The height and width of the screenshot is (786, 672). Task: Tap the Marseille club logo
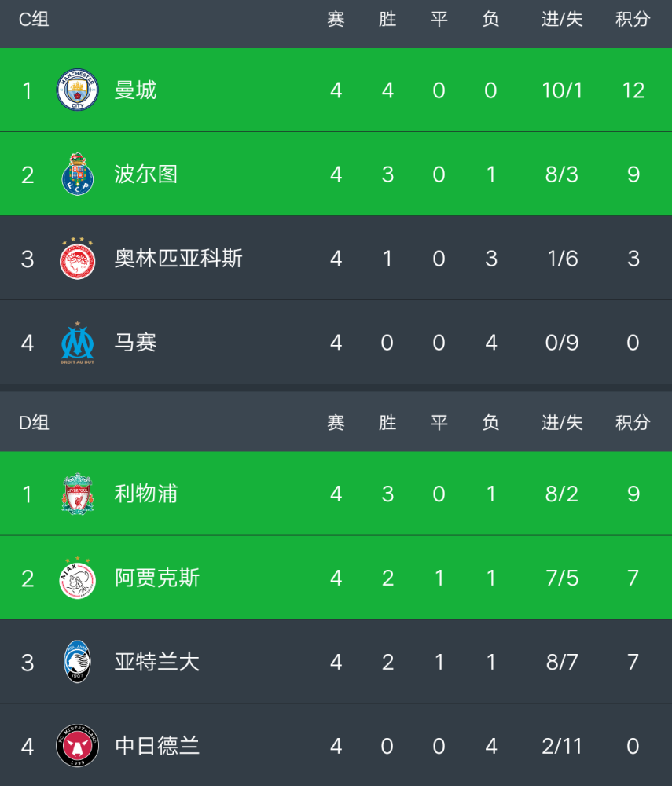click(x=77, y=343)
